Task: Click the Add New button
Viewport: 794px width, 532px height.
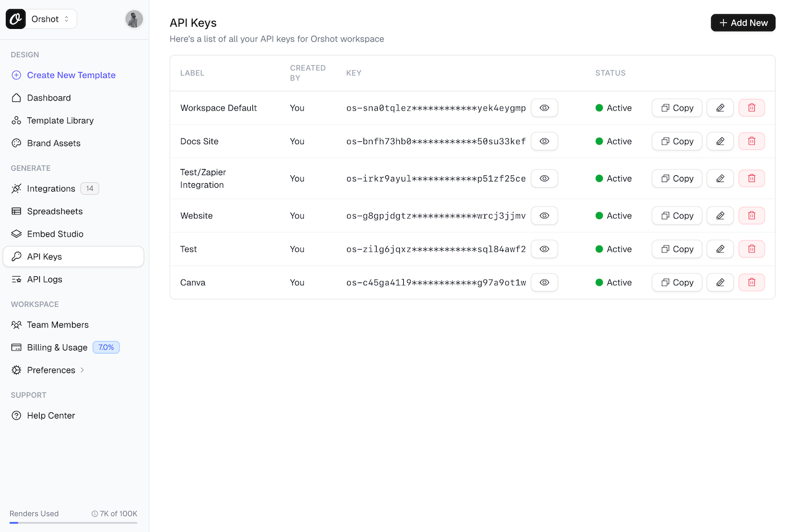Action: (x=743, y=23)
